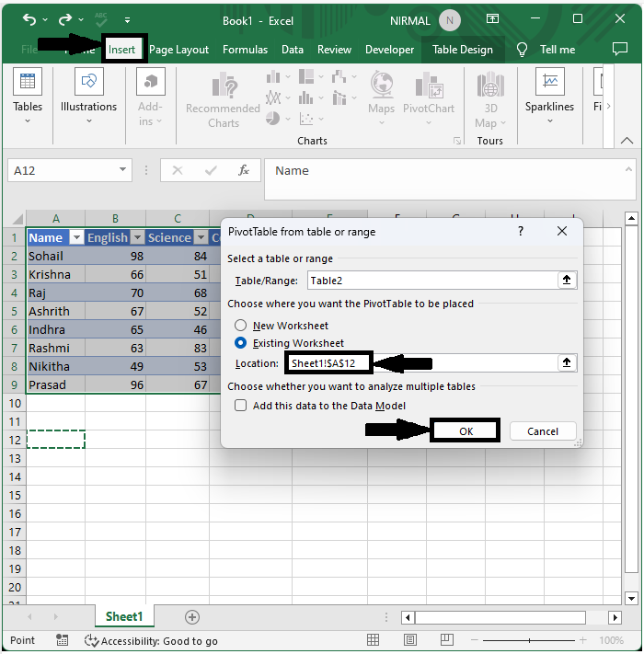The width and height of the screenshot is (644, 654).
Task: Click Cancel in PivotTable dialog
Action: click(543, 431)
